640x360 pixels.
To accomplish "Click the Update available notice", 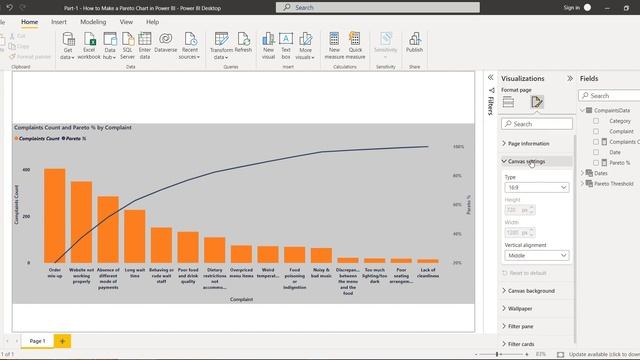I will [604, 354].
